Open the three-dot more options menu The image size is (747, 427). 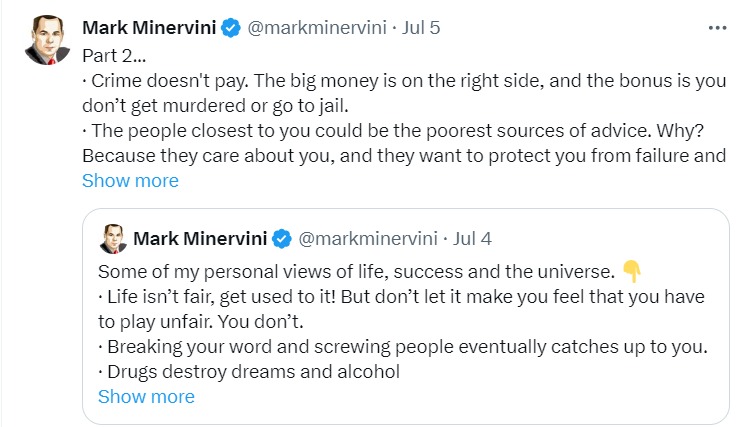pyautogui.click(x=717, y=28)
